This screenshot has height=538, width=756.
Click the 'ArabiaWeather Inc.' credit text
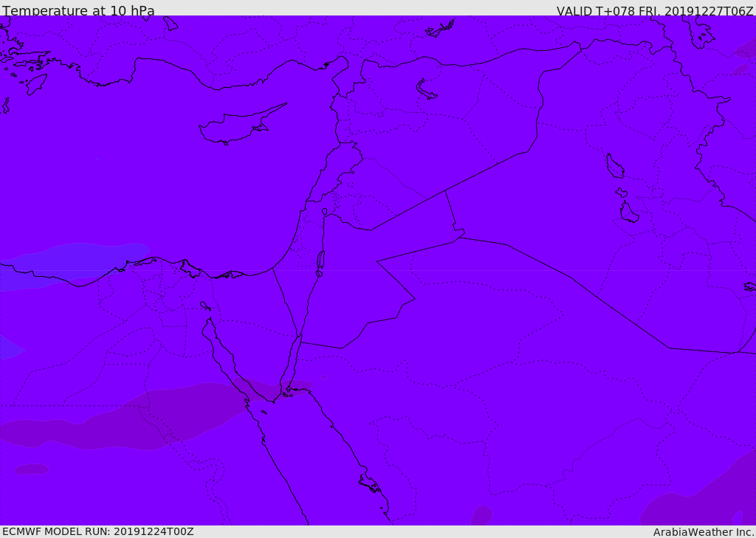[704, 532]
